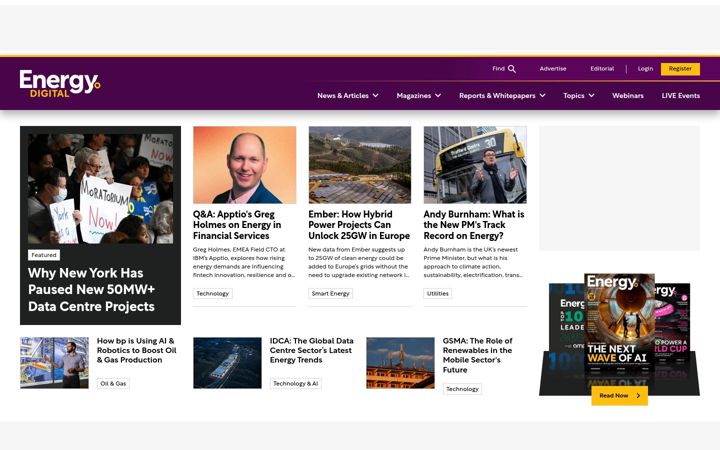720x450 pixels.
Task: Expand the Topics dropdown
Action: point(579,96)
